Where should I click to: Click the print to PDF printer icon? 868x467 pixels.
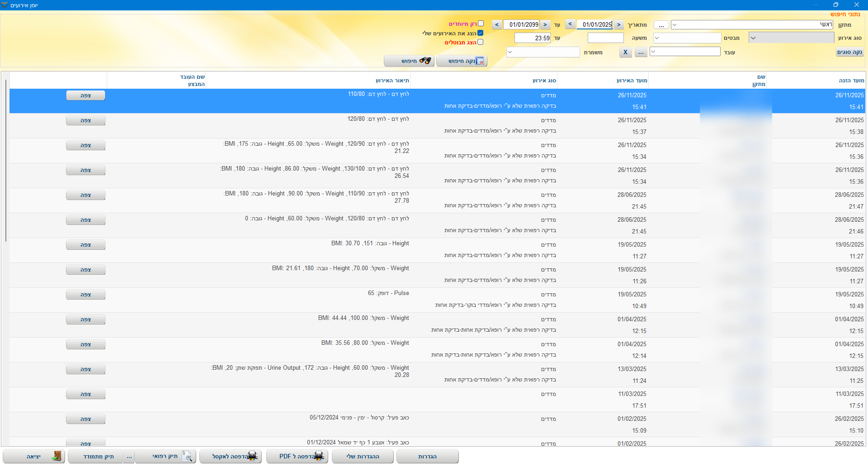(319, 456)
